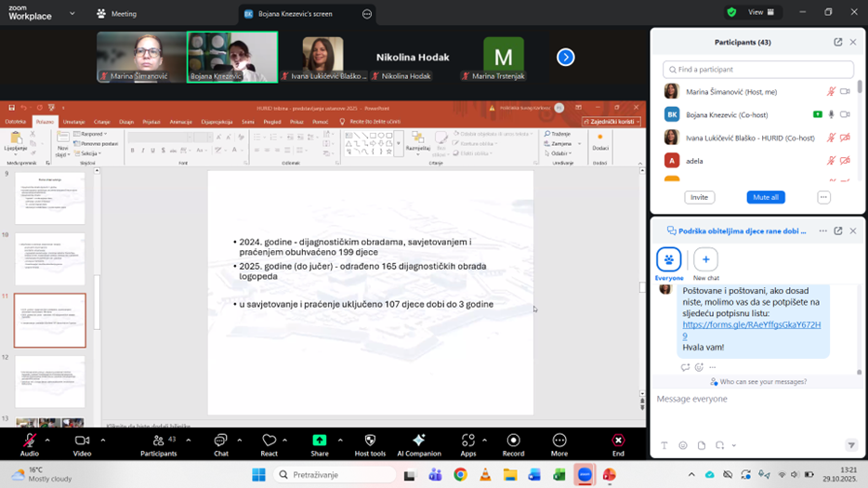
Task: Click the green Share screen icon
Action: pyautogui.click(x=319, y=441)
